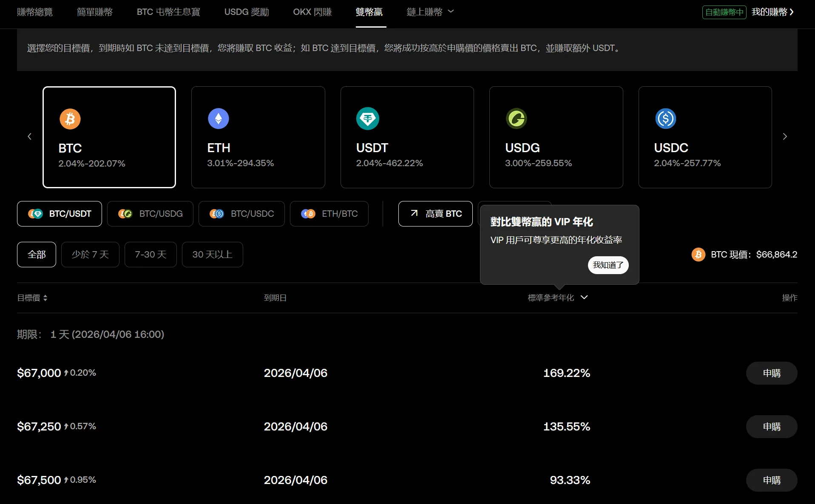Click the BTC yield range 2.04%-202.07%

pyautogui.click(x=92, y=164)
